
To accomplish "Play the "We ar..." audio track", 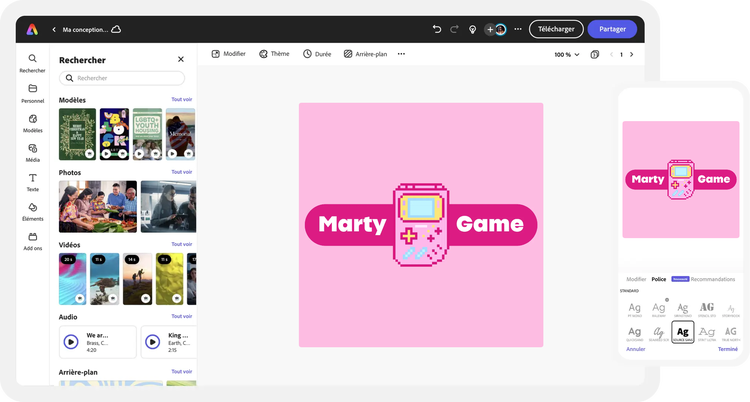I will click(x=71, y=341).
